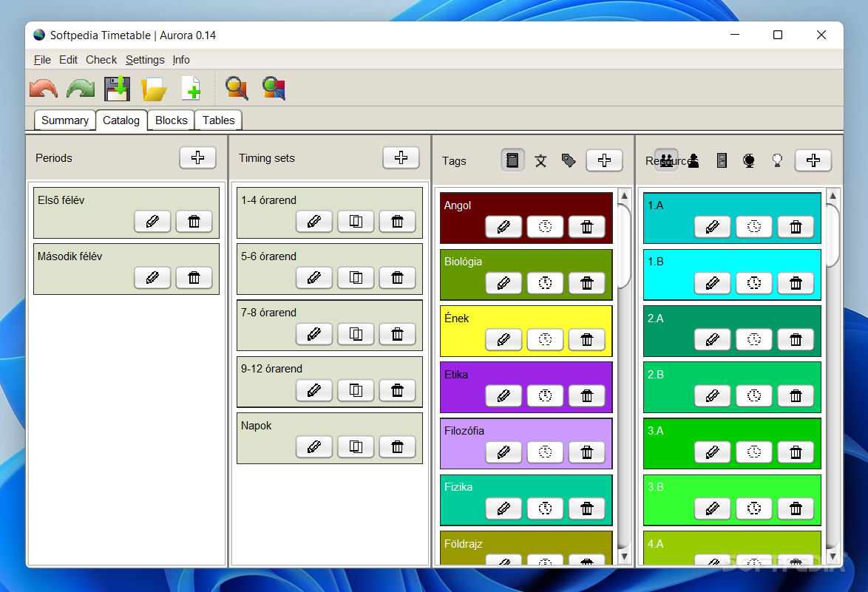Open the Info menu
Screen dimensions: 868x592
[x=181, y=60]
